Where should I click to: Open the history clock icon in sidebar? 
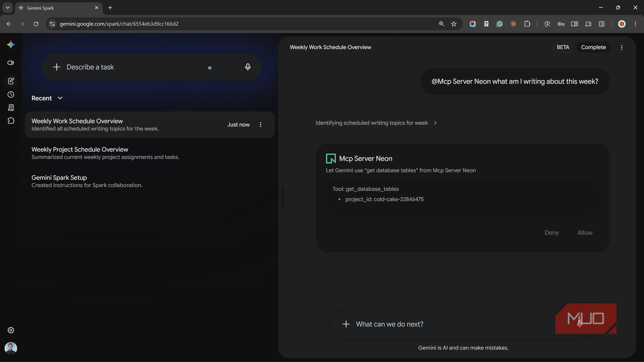click(x=11, y=94)
